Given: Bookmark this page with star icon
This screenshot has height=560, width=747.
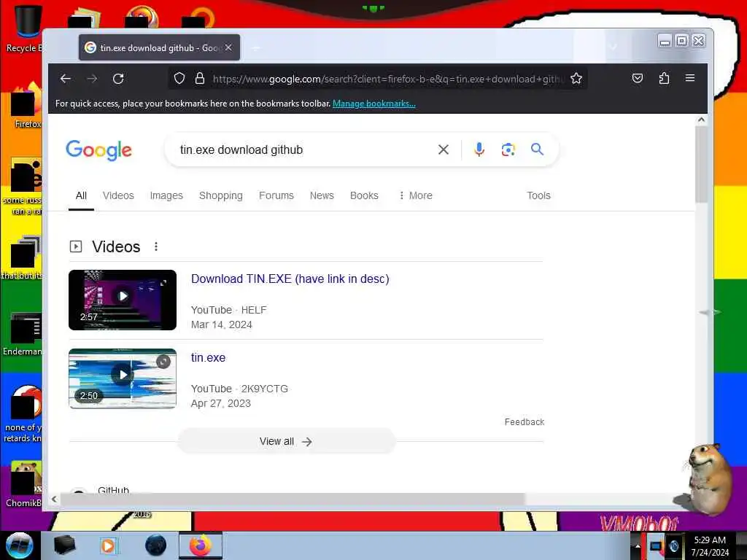Looking at the screenshot, I should (576, 79).
